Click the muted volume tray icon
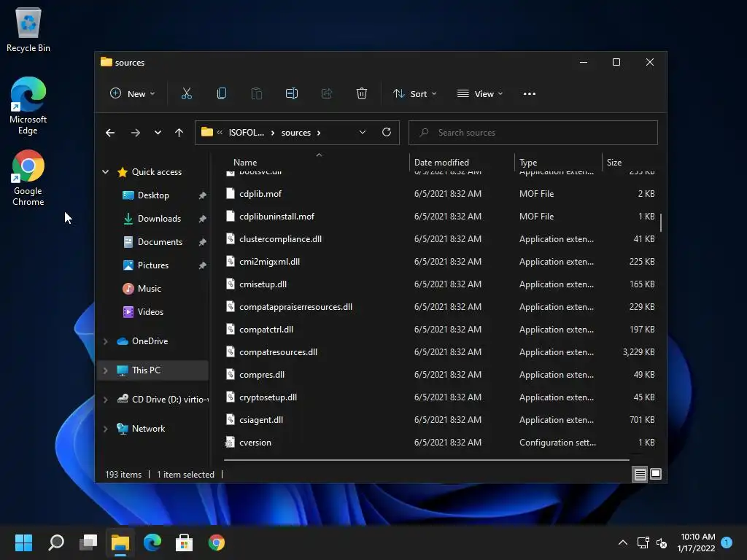 click(x=662, y=542)
